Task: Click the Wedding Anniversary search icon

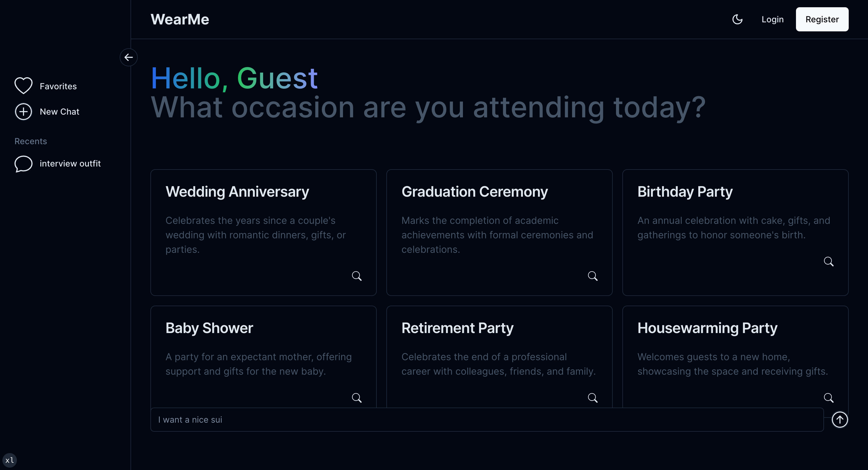Action: [357, 276]
